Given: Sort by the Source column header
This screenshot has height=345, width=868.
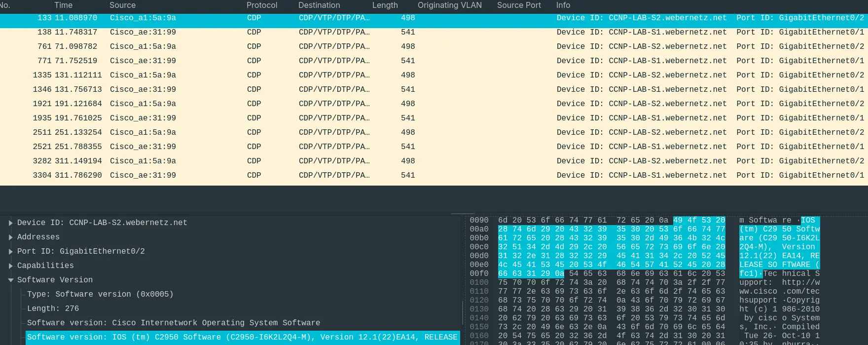Looking at the screenshot, I should pyautogui.click(x=122, y=5).
